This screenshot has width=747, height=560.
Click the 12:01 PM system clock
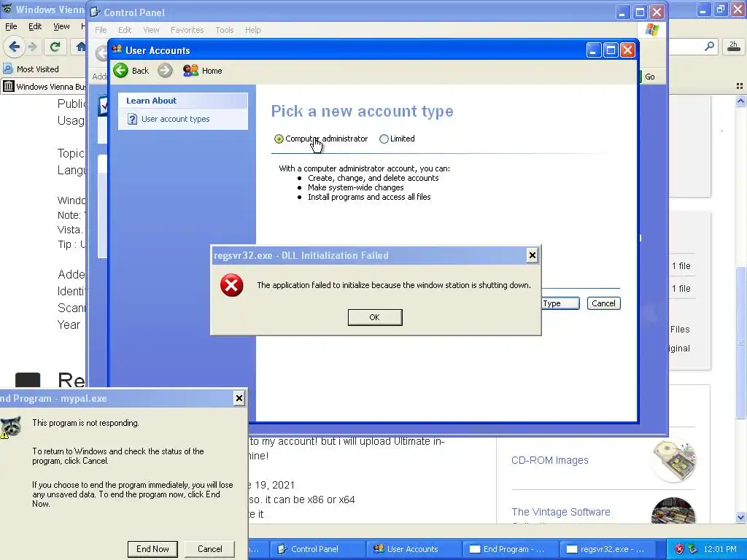(x=720, y=549)
